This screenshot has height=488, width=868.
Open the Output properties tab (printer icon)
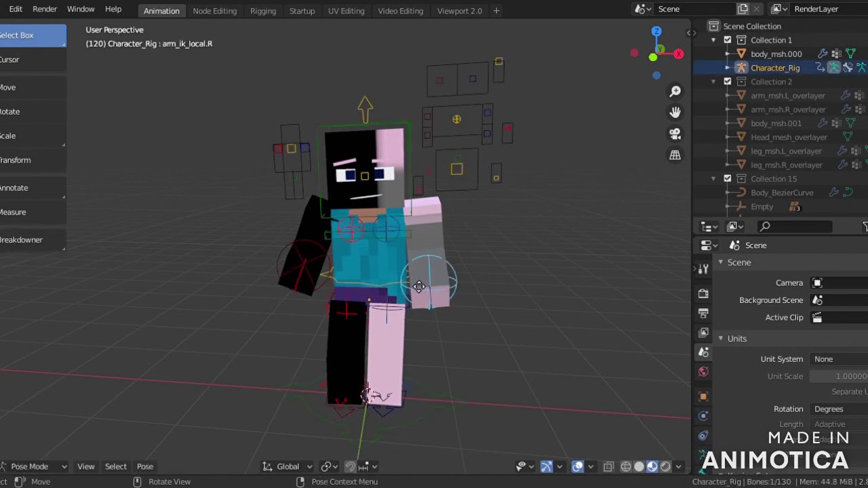pos(703,313)
